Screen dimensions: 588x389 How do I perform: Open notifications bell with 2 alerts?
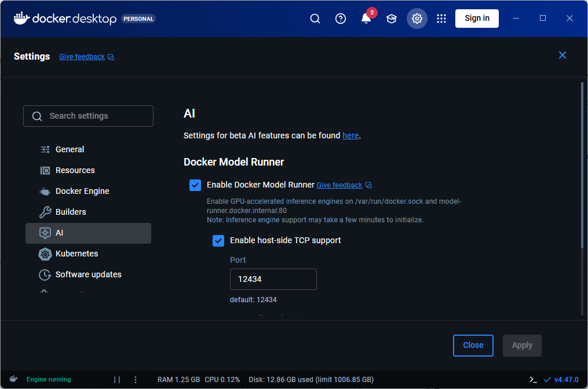tap(366, 19)
